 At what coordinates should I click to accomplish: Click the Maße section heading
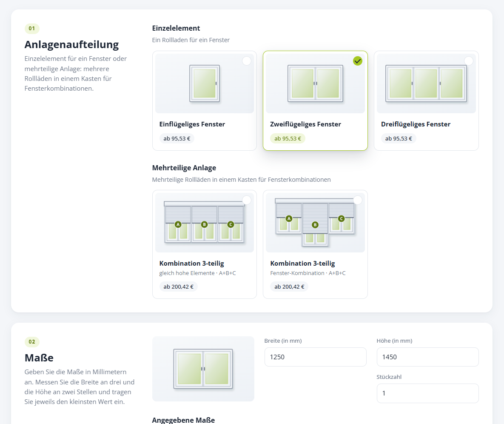[39, 358]
